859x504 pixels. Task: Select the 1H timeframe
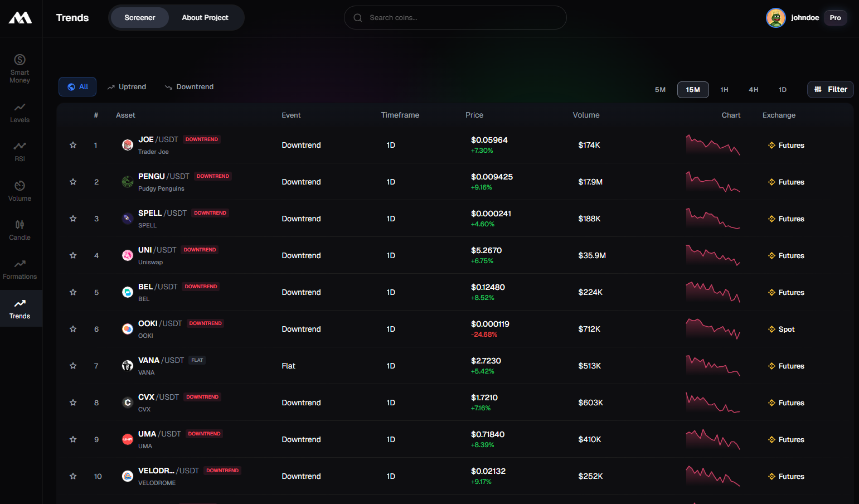pyautogui.click(x=724, y=90)
